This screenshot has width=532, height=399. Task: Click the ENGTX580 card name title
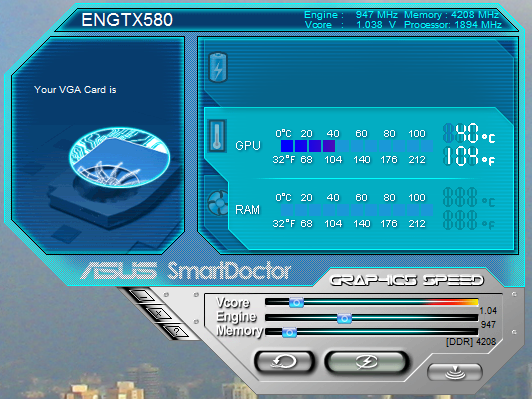click(x=127, y=20)
